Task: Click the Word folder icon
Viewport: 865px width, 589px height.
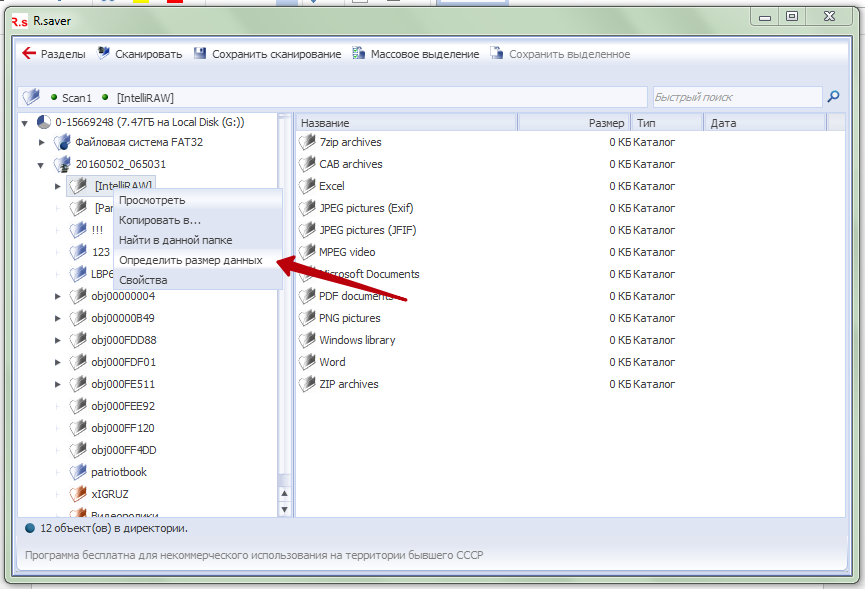Action: [x=307, y=362]
